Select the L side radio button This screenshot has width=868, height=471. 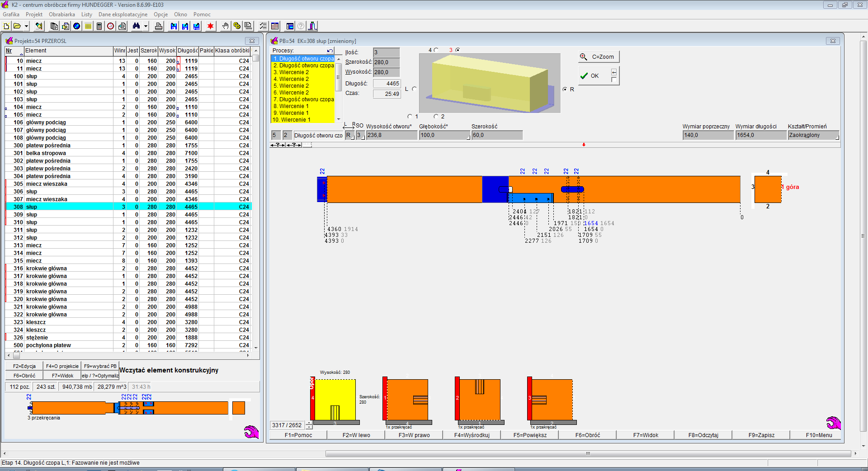(414, 89)
